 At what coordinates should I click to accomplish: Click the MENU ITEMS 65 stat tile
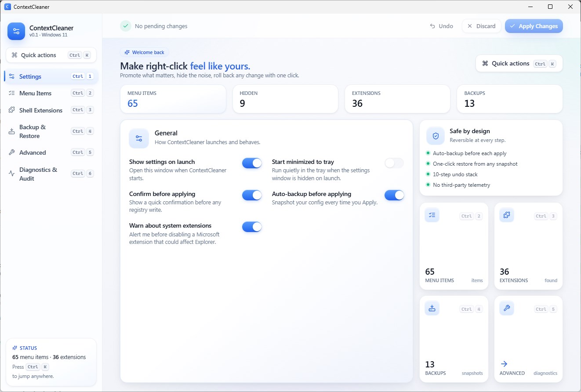pos(173,99)
